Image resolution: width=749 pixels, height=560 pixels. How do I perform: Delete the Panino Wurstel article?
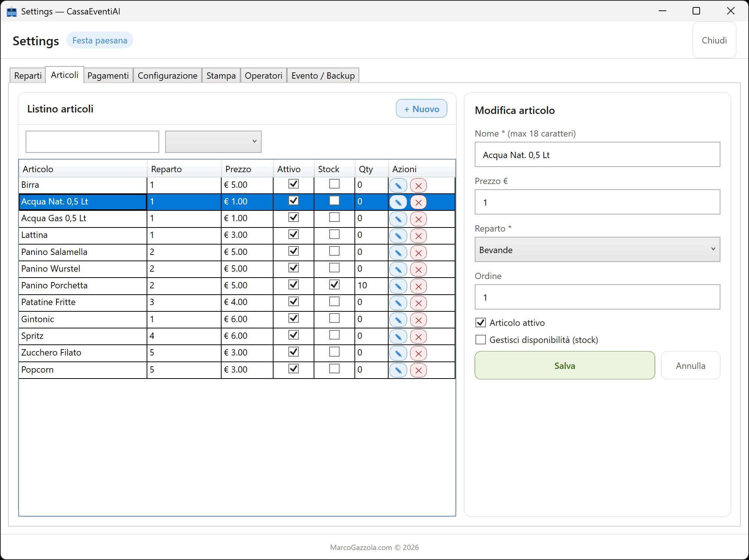418,269
